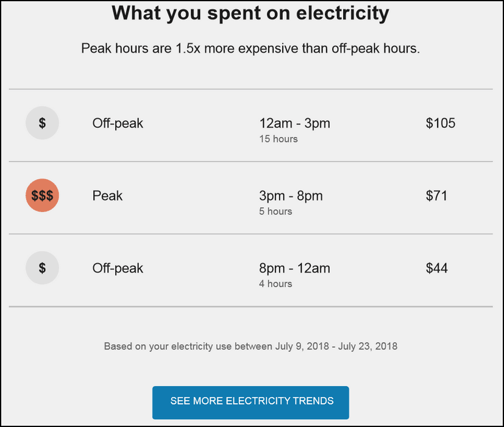
Task: Click the orange triple dollar Peak icon
Action: coord(42,196)
